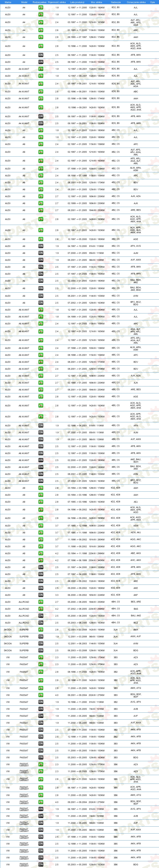Click the 74kW / 101KM cell in the VW Passat row

(x=96, y=709)
